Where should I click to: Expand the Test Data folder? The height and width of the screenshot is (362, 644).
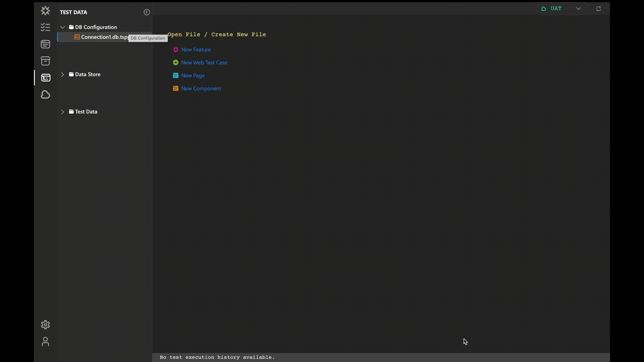point(62,112)
